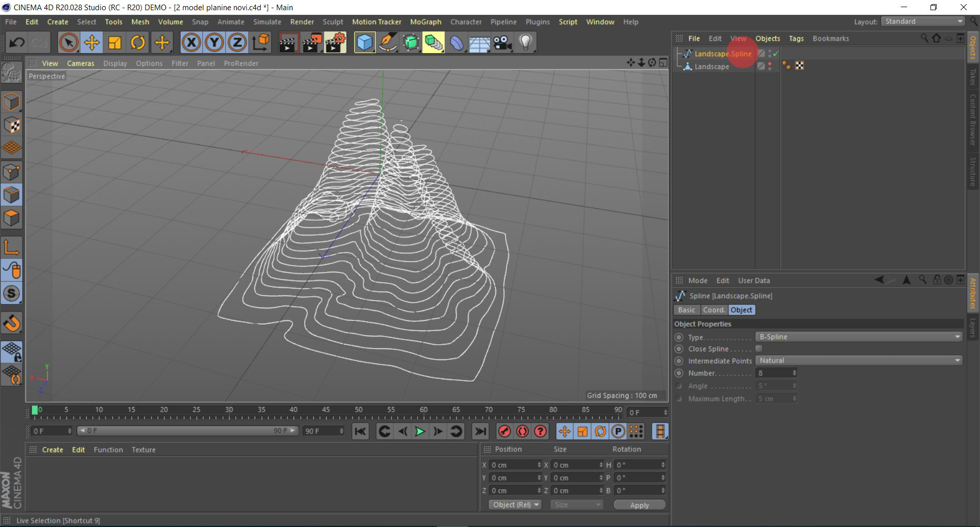
Task: Enable the Close Spline checkbox
Action: tap(759, 349)
